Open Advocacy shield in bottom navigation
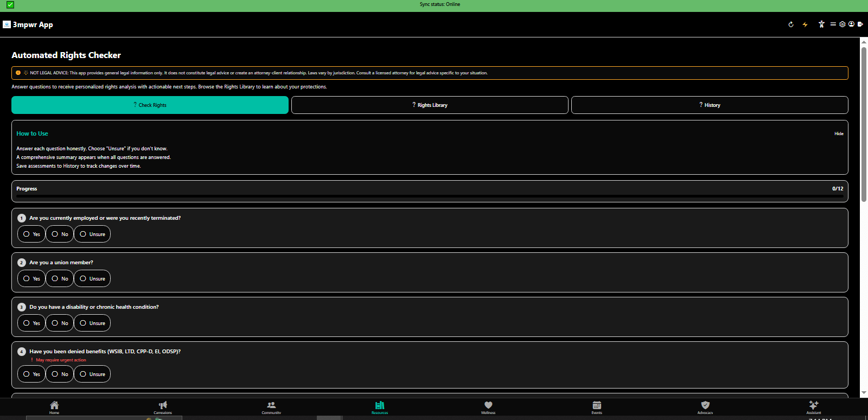Screen dimensions: 868x420 pyautogui.click(x=705, y=408)
